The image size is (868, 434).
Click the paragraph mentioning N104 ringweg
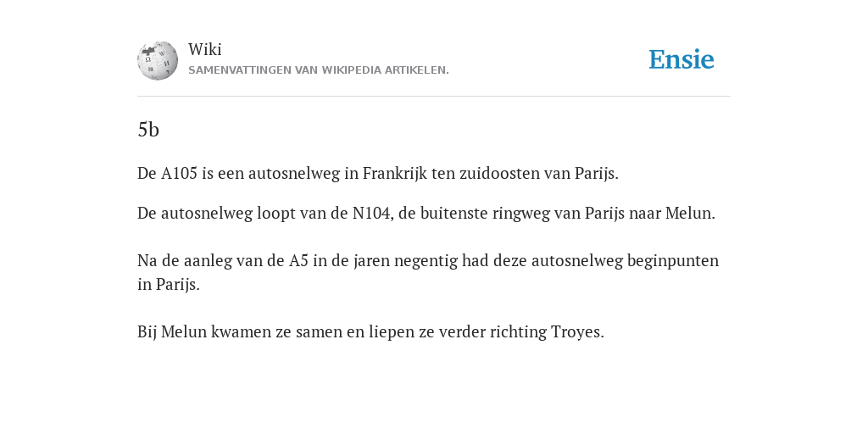click(426, 213)
